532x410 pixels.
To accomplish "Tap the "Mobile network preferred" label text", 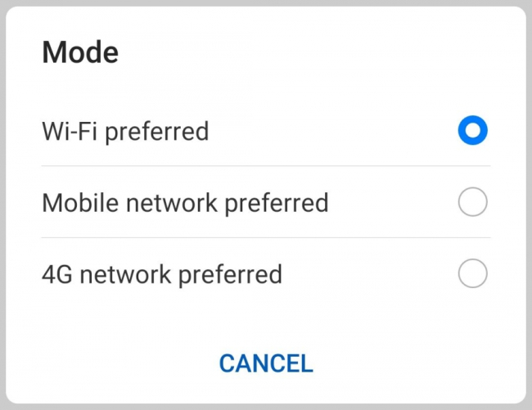I will (x=185, y=202).
